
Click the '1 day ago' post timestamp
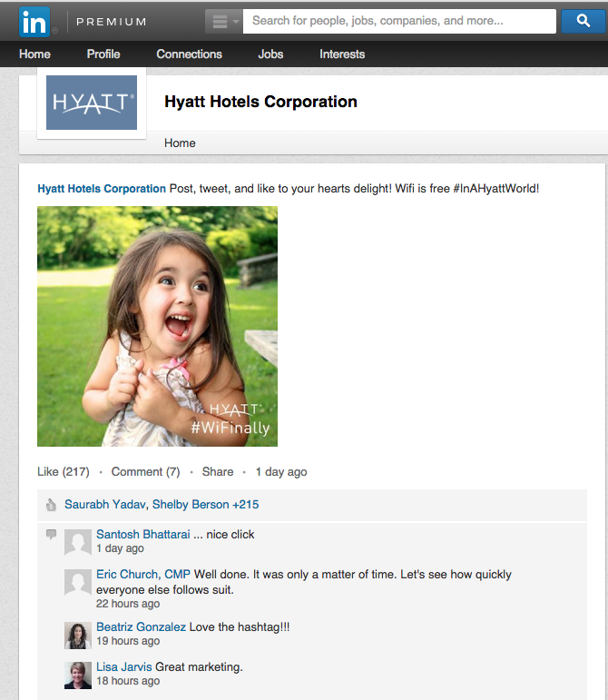(281, 471)
